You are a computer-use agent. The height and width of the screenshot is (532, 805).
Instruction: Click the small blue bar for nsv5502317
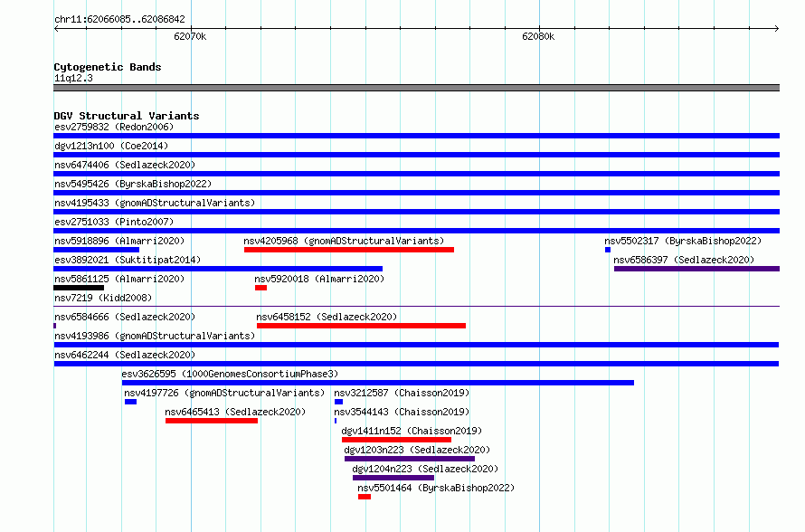coord(608,250)
